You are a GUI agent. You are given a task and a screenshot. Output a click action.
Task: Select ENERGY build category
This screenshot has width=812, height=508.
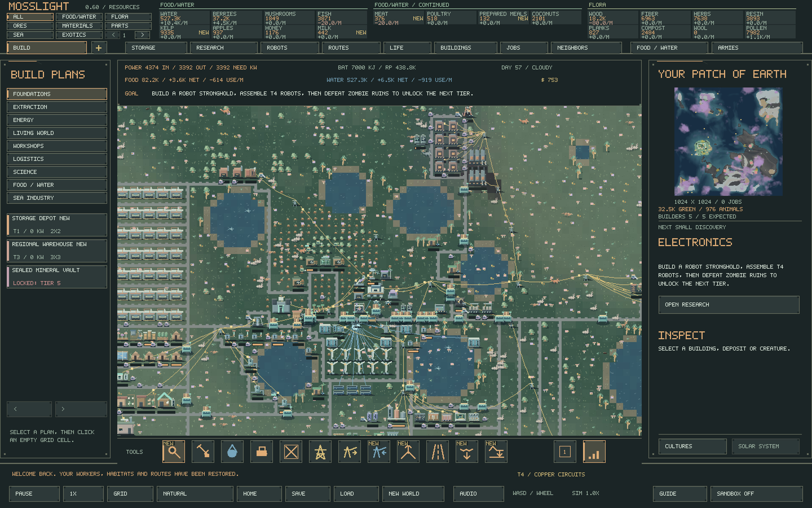(x=57, y=120)
